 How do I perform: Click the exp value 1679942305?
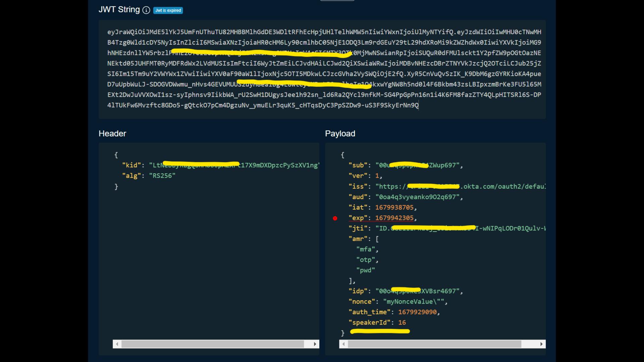[x=394, y=218]
